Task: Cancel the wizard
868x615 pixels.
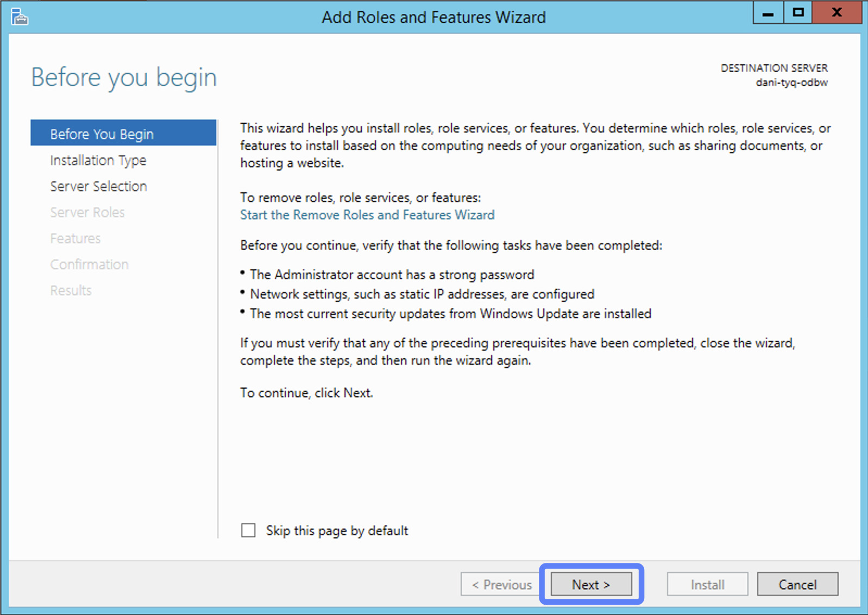Action: [797, 585]
